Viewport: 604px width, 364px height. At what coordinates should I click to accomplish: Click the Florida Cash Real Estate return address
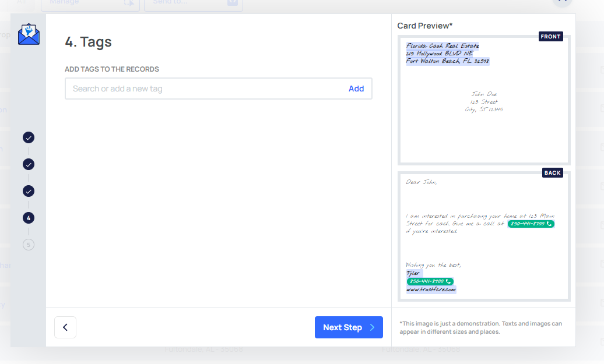(x=447, y=54)
